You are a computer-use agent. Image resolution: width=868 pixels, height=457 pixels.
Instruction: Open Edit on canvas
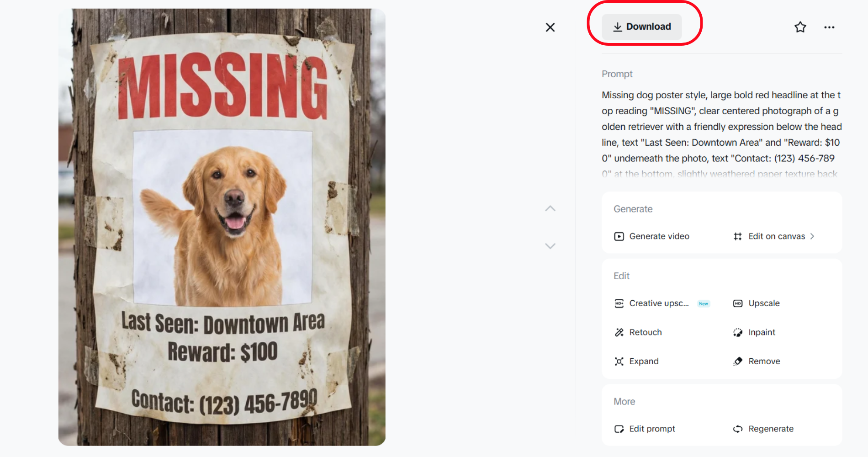[x=776, y=236]
